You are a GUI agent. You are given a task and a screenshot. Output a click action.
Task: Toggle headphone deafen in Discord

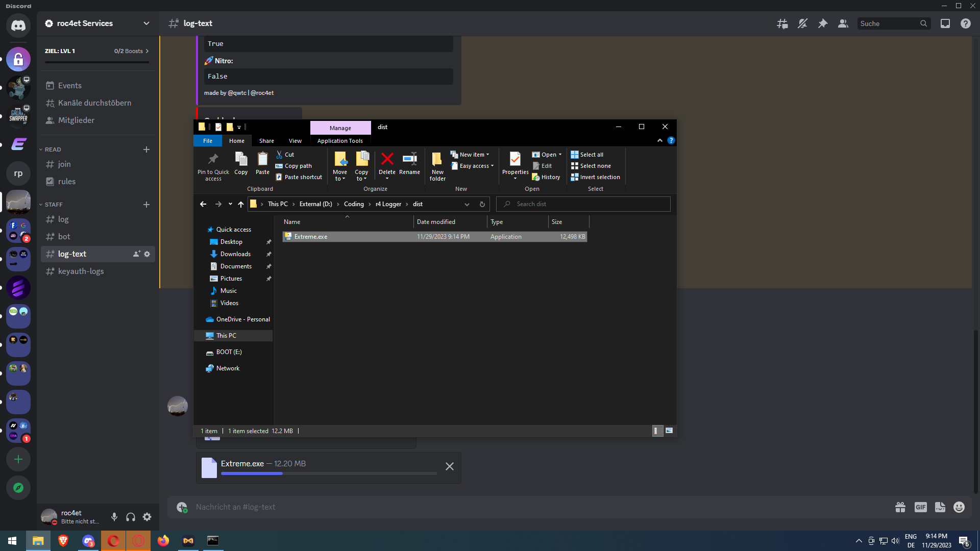tap(131, 517)
